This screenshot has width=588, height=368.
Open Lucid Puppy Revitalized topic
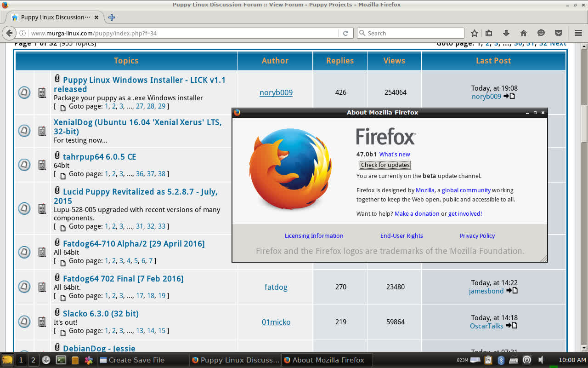coord(136,196)
